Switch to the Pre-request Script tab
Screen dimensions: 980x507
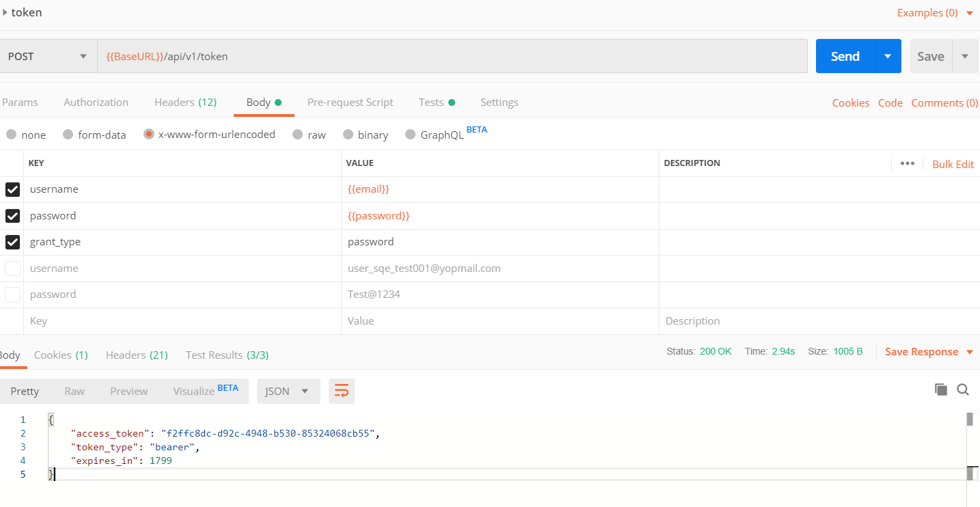350,102
